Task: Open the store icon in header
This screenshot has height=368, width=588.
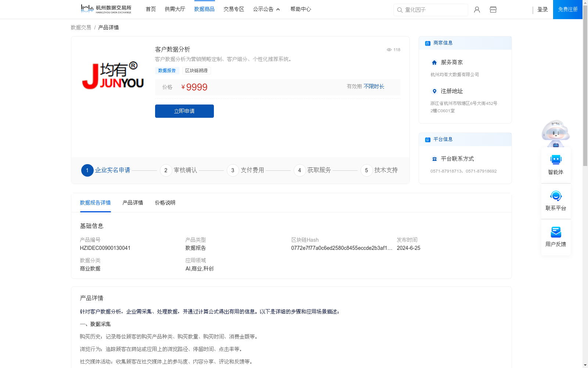Action: (493, 10)
